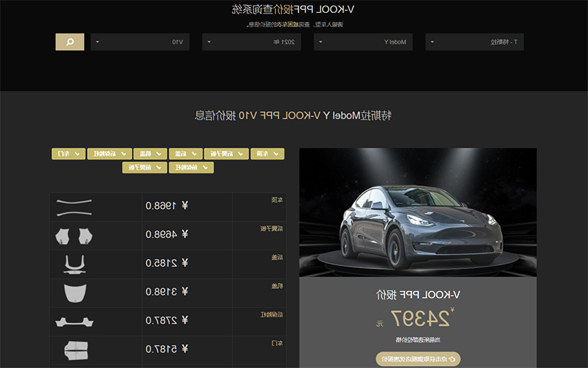Click the 点击获取旗舰店优惠报价 button
Image resolution: width=588 pixels, height=368 pixels.
(x=418, y=359)
